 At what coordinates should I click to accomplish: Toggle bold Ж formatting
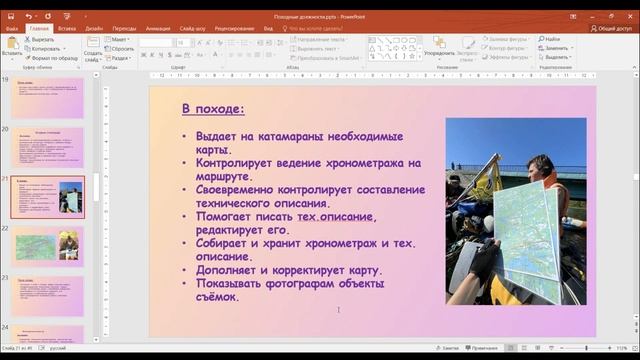[143, 55]
